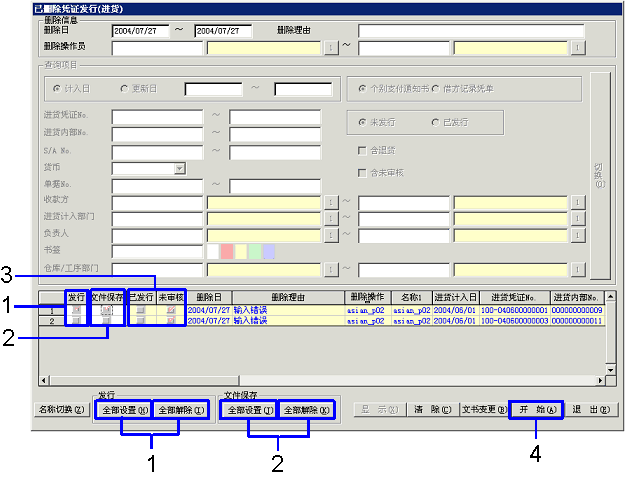This screenshot has height=479, width=625.
Task: Select the pink 书签 color swatch
Action: [x=226, y=251]
